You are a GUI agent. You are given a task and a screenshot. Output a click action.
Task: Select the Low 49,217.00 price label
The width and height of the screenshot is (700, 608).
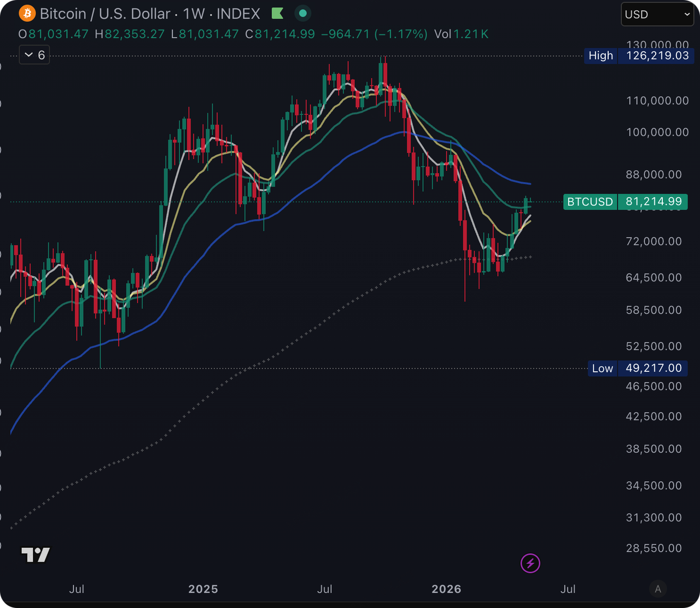pos(637,369)
